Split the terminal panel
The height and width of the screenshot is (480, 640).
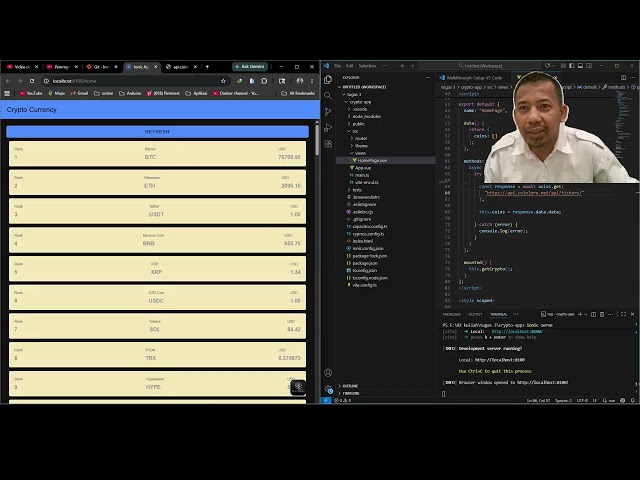pos(593,314)
